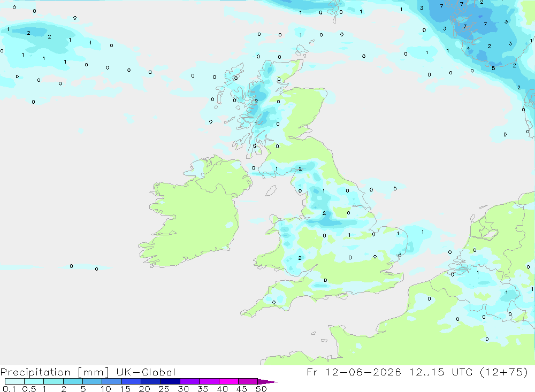Click the above-50 arrow tip of legend
This screenshot has height=392, width=535.
coord(267,381)
